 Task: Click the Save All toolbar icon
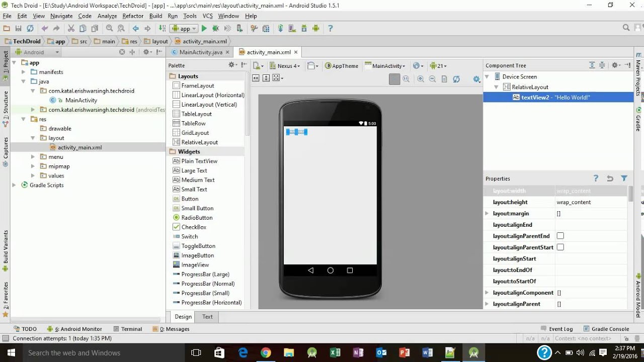[x=18, y=29]
